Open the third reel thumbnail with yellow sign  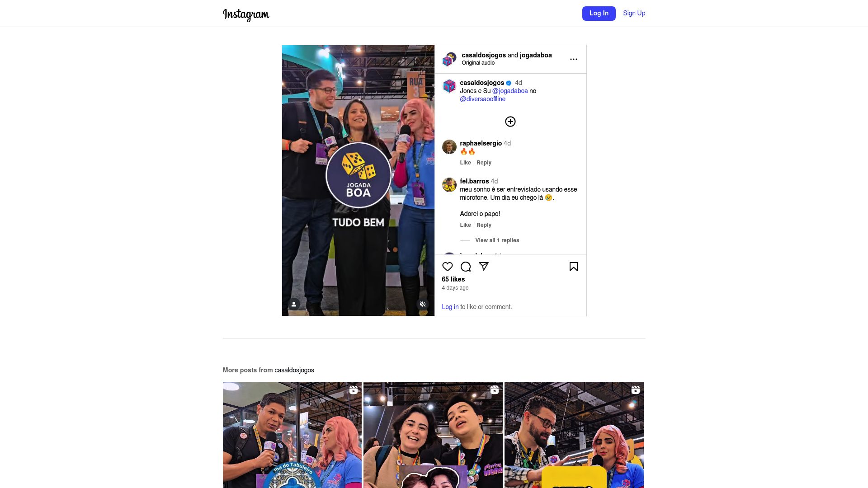[574, 435]
